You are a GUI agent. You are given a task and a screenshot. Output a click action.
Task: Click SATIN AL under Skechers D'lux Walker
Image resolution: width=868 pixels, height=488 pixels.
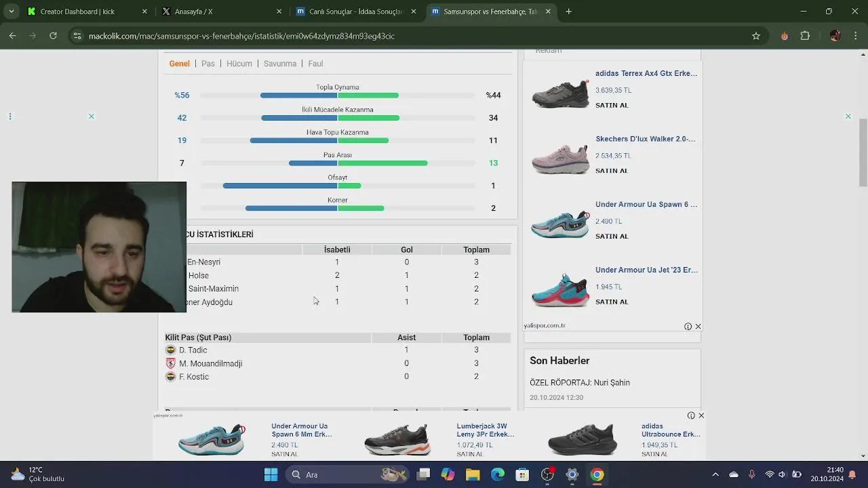[x=612, y=171]
